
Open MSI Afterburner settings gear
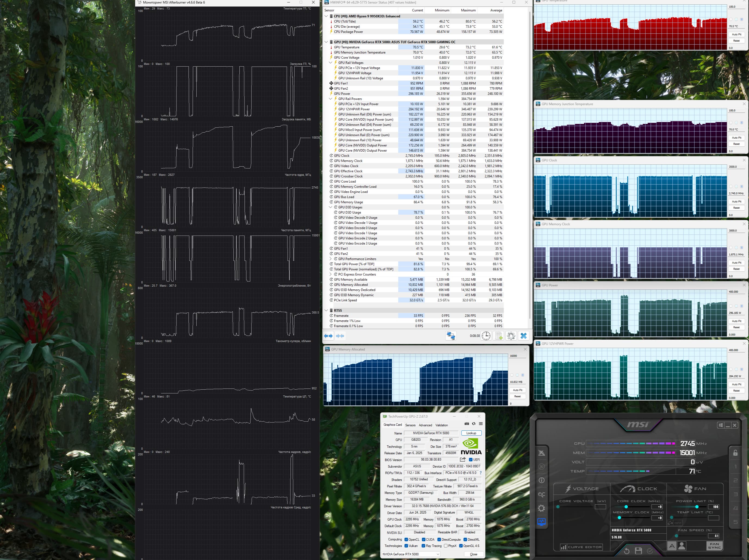click(x=541, y=508)
